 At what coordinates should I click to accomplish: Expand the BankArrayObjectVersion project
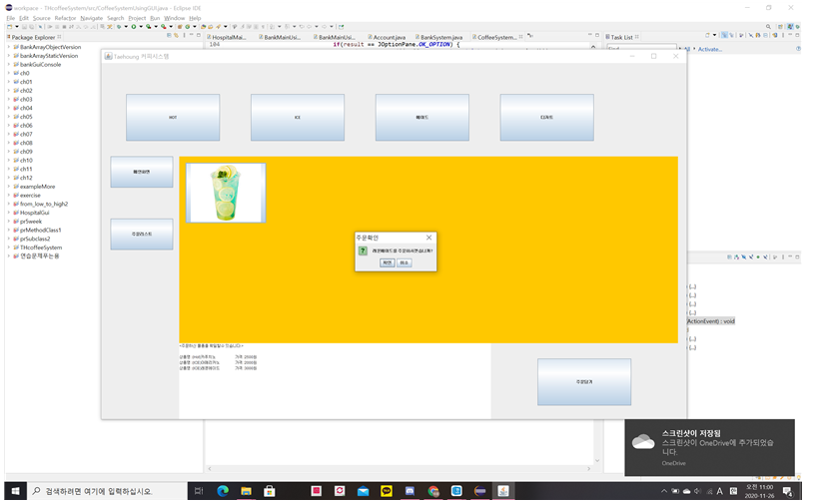coord(8,47)
